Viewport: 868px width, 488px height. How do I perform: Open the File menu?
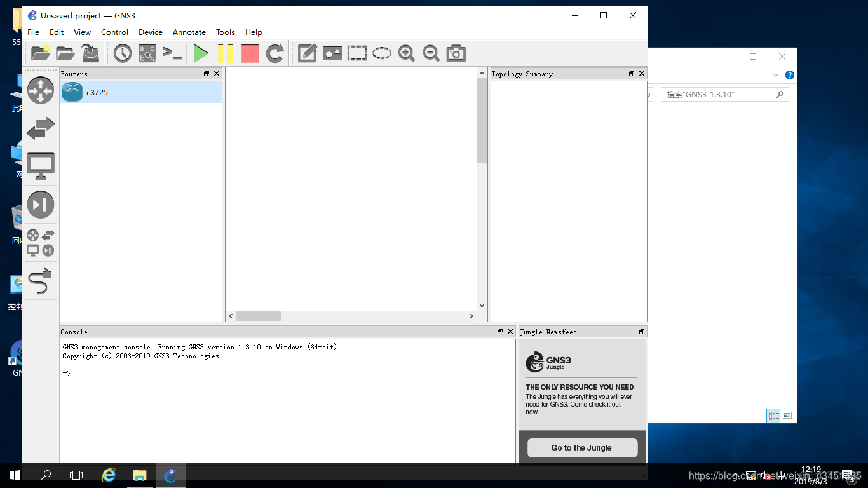tap(33, 32)
